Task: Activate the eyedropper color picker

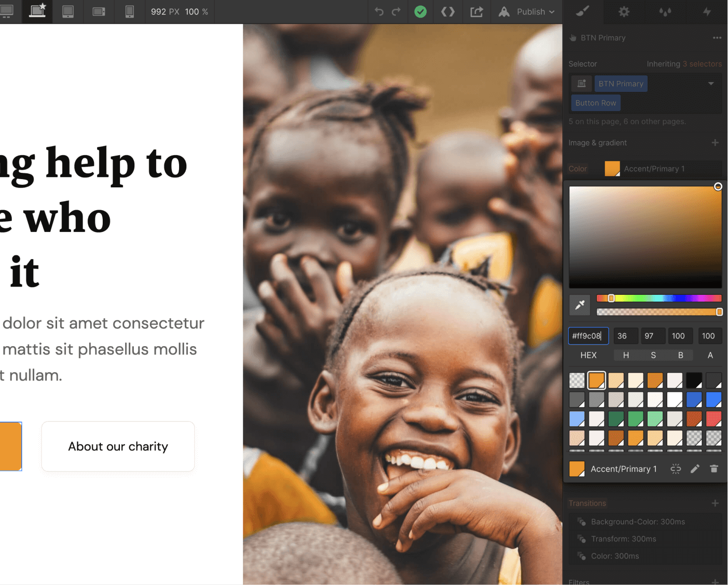Action: 580,305
